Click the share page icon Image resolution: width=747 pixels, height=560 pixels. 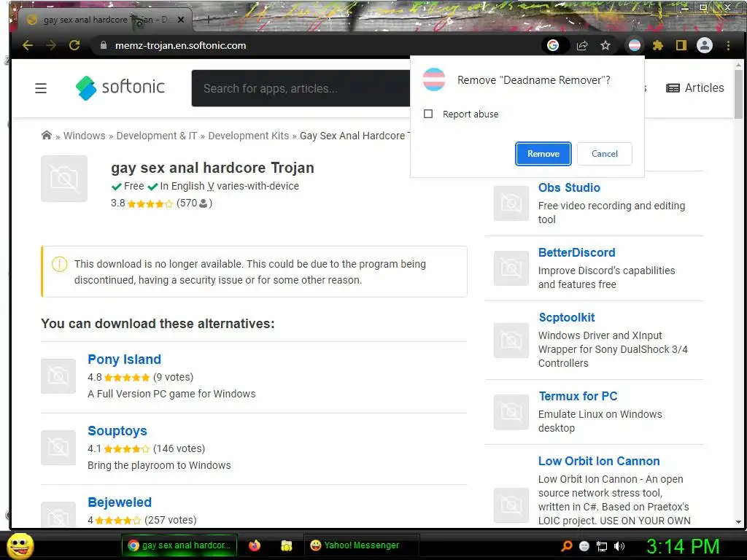(581, 46)
